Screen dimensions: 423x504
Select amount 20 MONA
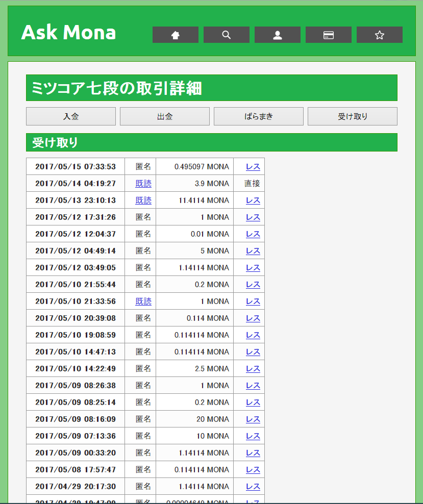coord(213,419)
